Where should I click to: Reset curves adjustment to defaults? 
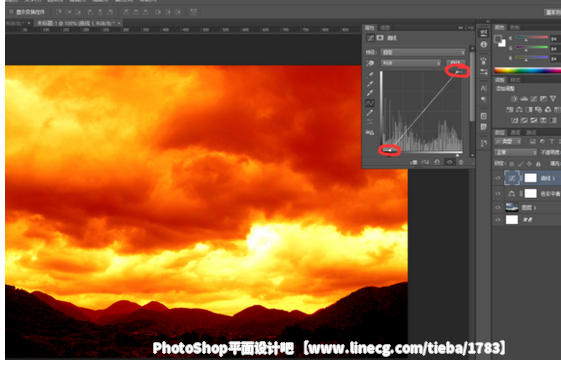tap(437, 162)
